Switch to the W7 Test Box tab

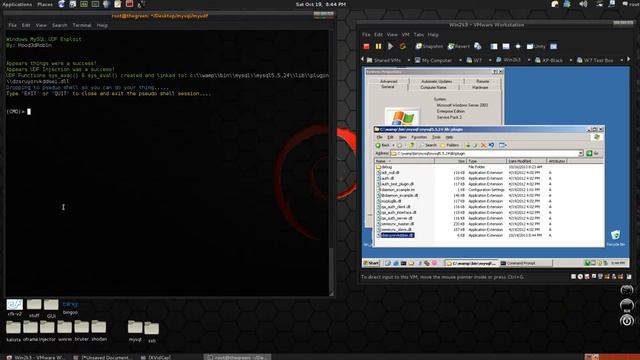point(595,60)
